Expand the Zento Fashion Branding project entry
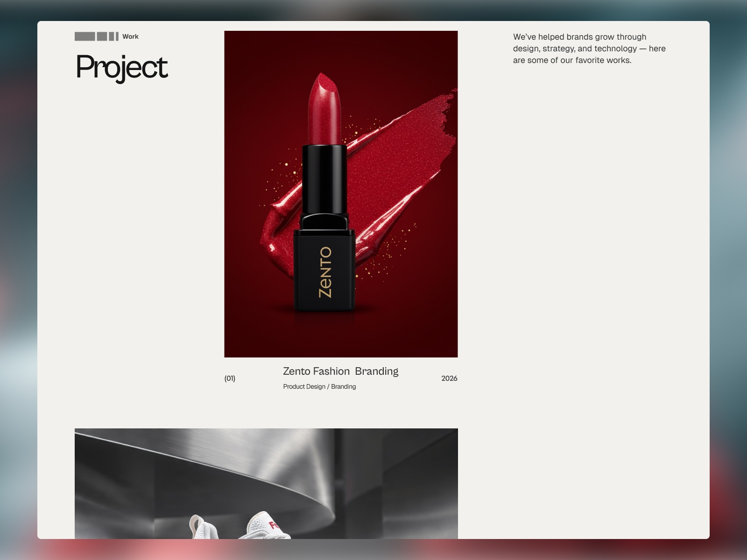Viewport: 747px width, 560px height. 341,371
